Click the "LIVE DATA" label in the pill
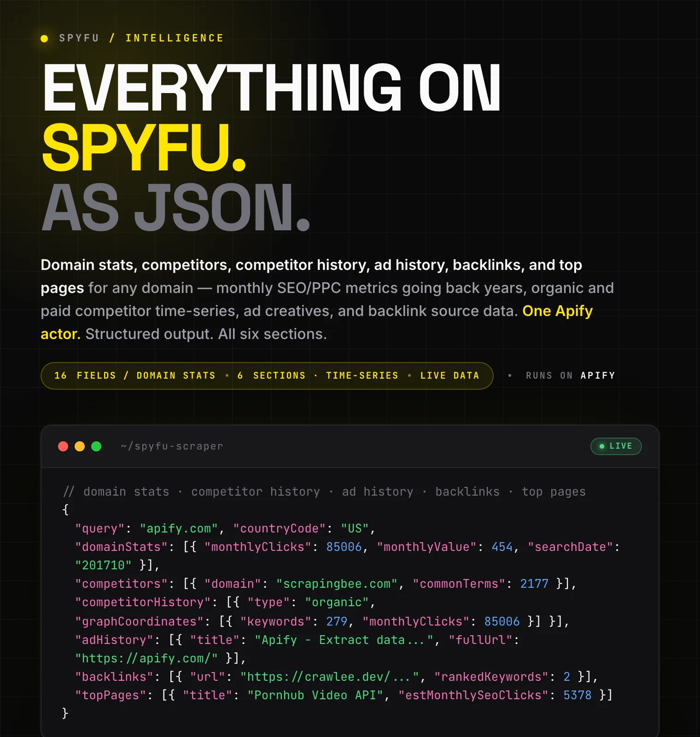This screenshot has width=700, height=737. pos(449,376)
